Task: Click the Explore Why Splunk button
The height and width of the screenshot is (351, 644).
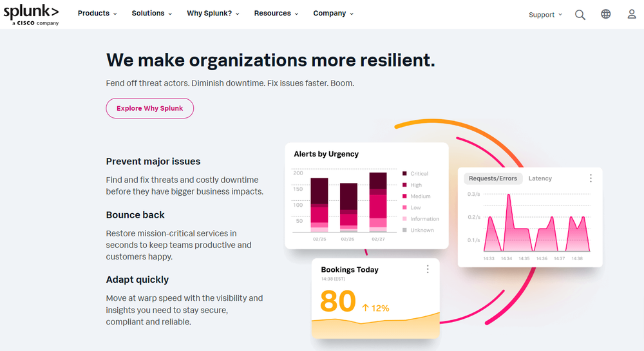Action: [149, 108]
